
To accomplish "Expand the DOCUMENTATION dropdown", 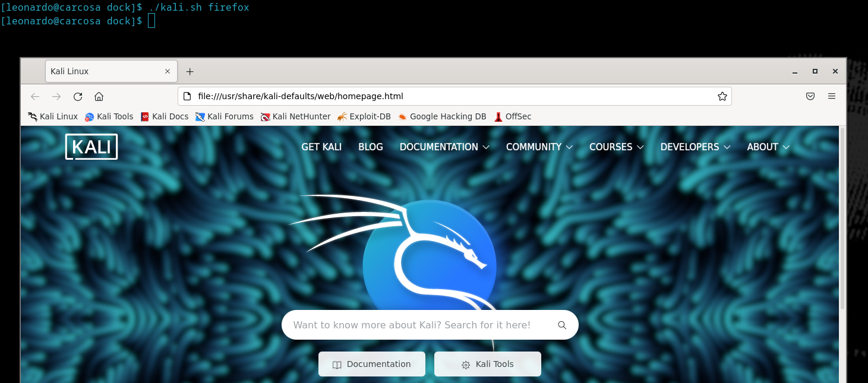I will (x=439, y=147).
